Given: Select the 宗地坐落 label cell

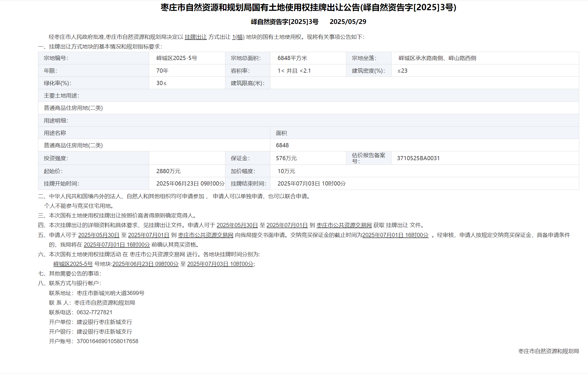Looking at the screenshot, I should click(369, 58).
